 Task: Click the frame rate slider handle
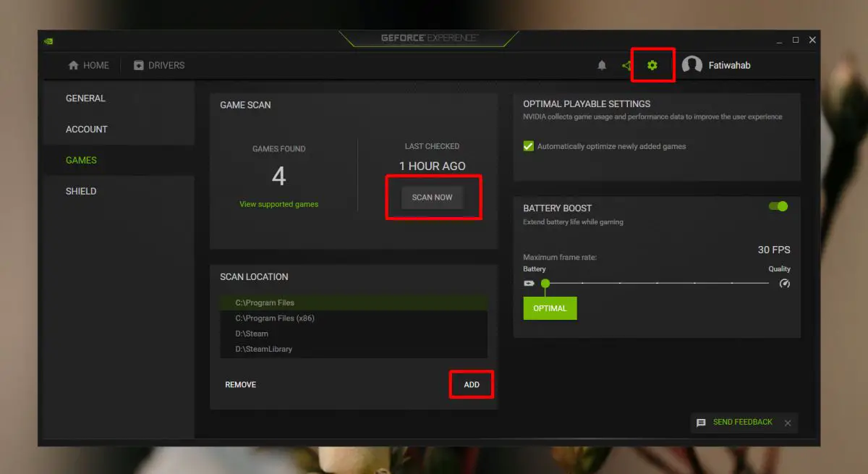[x=545, y=284]
